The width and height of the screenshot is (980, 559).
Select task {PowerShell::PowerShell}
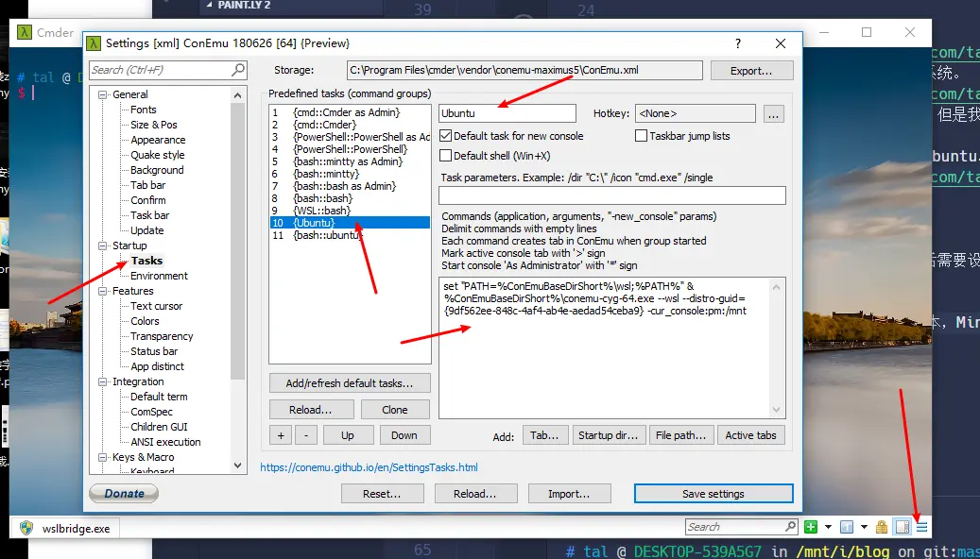[x=350, y=149]
